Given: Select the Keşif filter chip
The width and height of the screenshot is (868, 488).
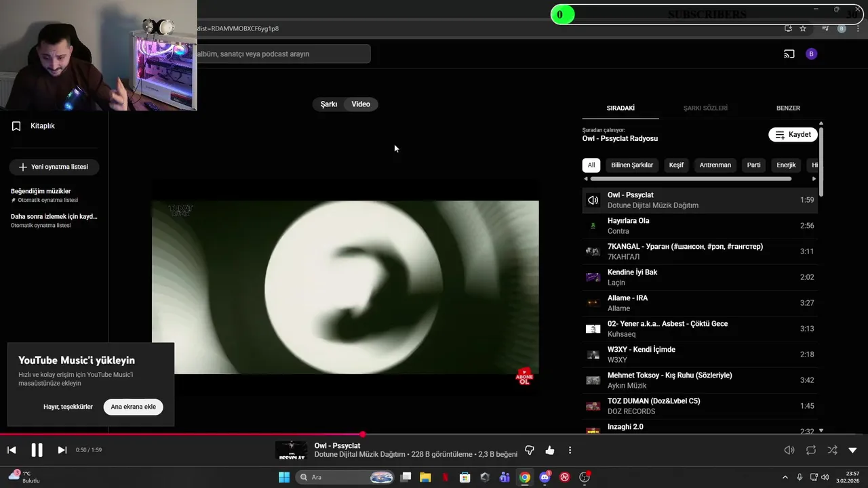Looking at the screenshot, I should point(676,165).
